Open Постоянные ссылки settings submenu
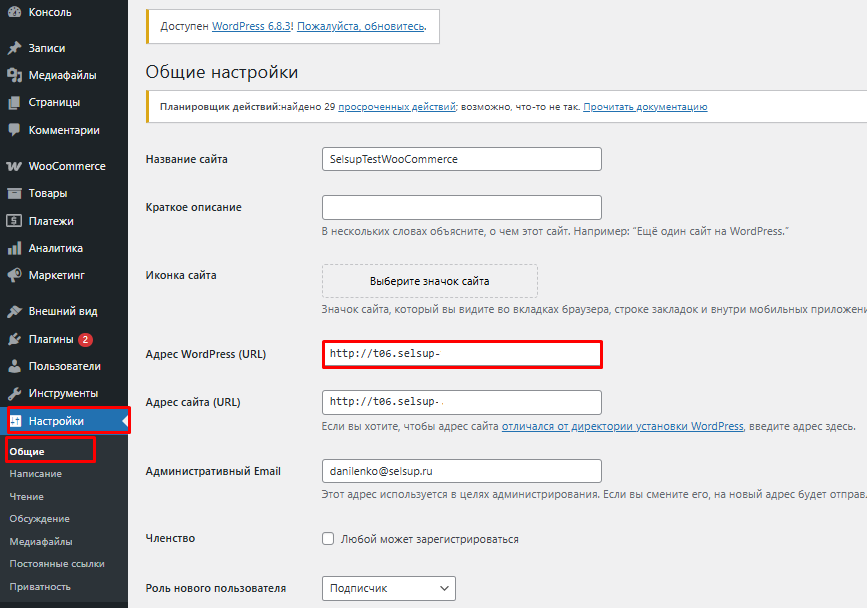Screen dimensions: 867x608 (57, 564)
